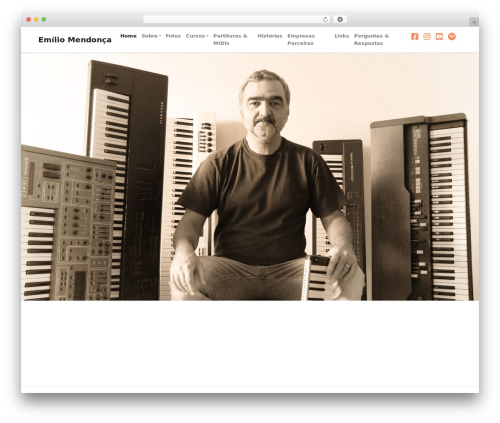This screenshot has width=500, height=423.
Task: Reload the page with the refresh icon
Action: click(x=325, y=19)
